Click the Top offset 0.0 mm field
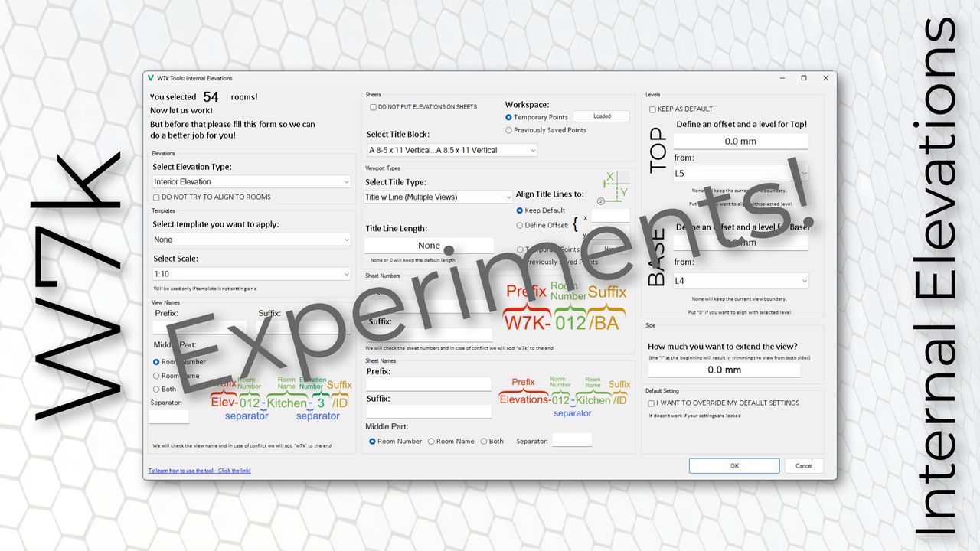Screen dimensions: 980x551 pyautogui.click(x=740, y=142)
